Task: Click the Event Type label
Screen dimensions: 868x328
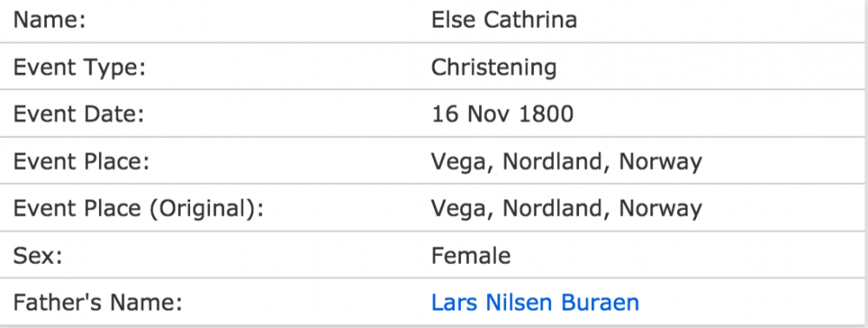Action: [79, 68]
